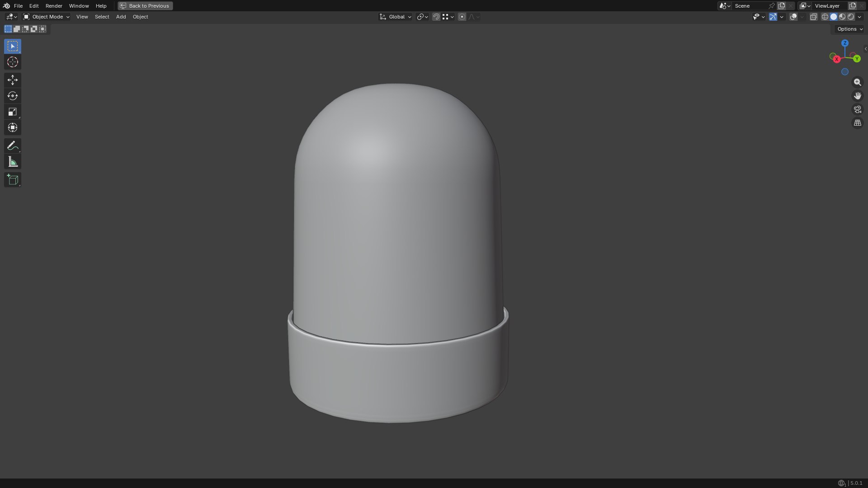Click the add view layer icon

[x=853, y=6]
